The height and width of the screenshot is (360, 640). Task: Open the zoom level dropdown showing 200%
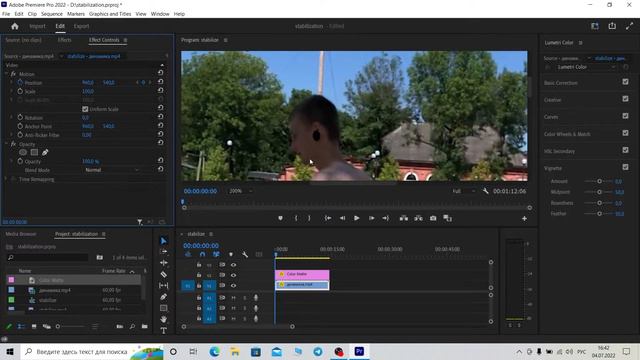(x=240, y=191)
